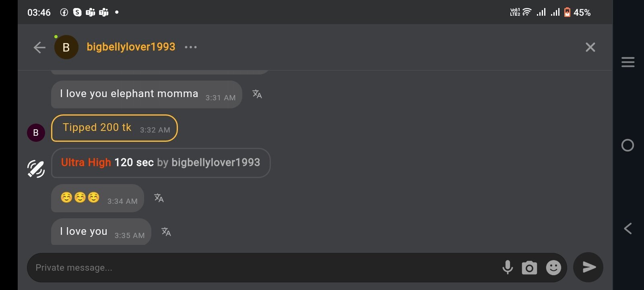
Task: Tap the B avatar in chat header
Action: pyautogui.click(x=66, y=48)
